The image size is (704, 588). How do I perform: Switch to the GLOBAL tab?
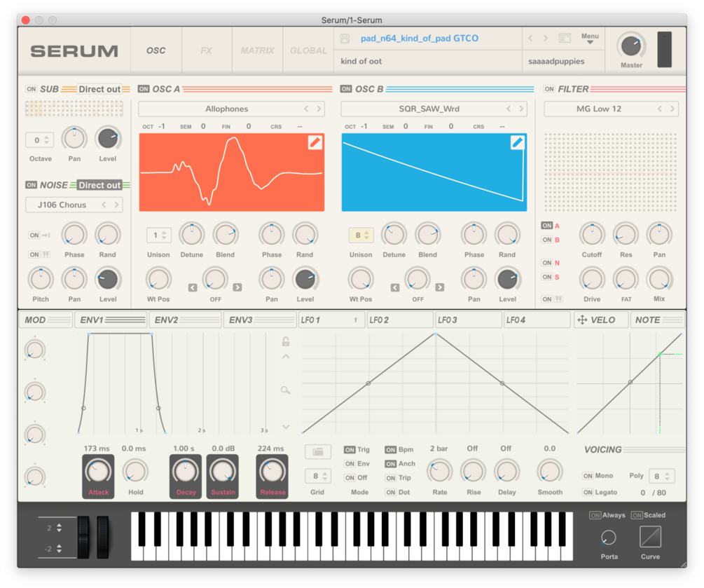click(308, 50)
